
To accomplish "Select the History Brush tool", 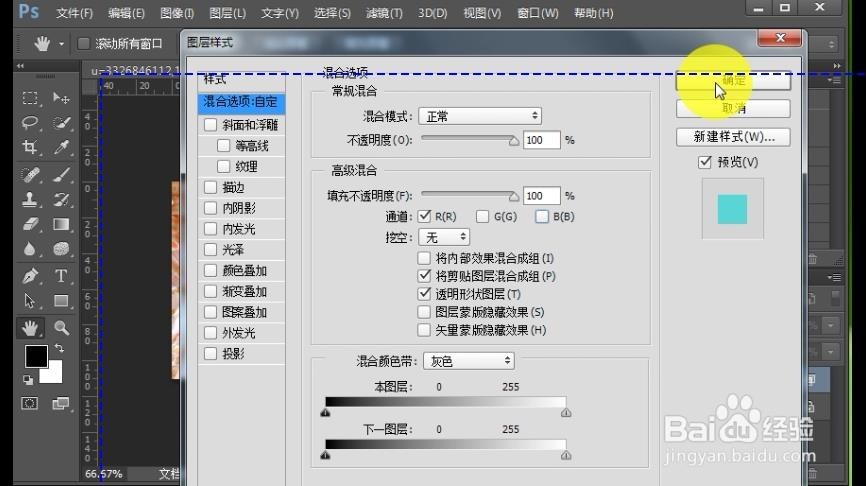I will click(61, 199).
